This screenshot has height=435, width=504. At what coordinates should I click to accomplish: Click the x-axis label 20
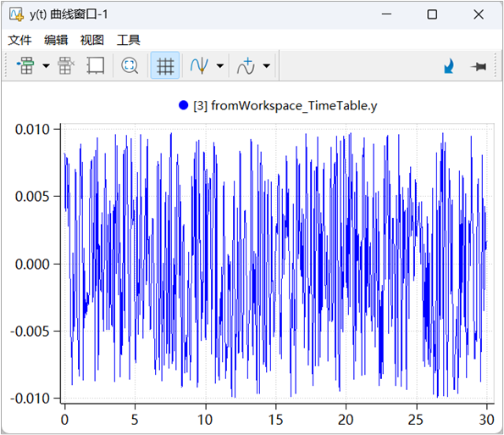[346, 420]
